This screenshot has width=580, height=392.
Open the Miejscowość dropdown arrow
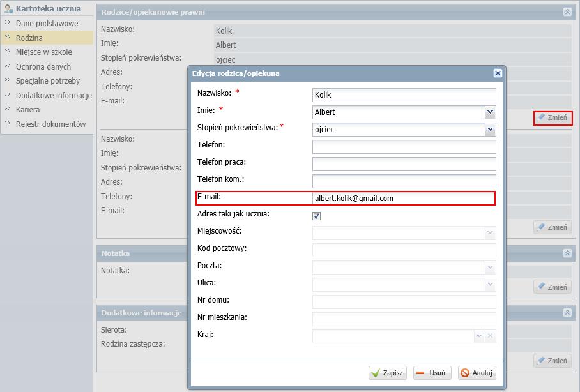point(490,233)
